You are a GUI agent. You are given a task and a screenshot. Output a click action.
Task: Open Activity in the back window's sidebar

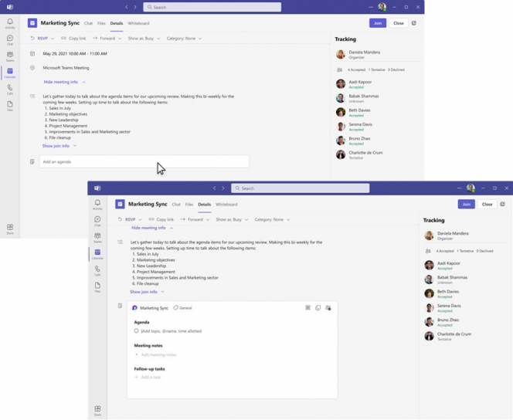click(x=10, y=23)
